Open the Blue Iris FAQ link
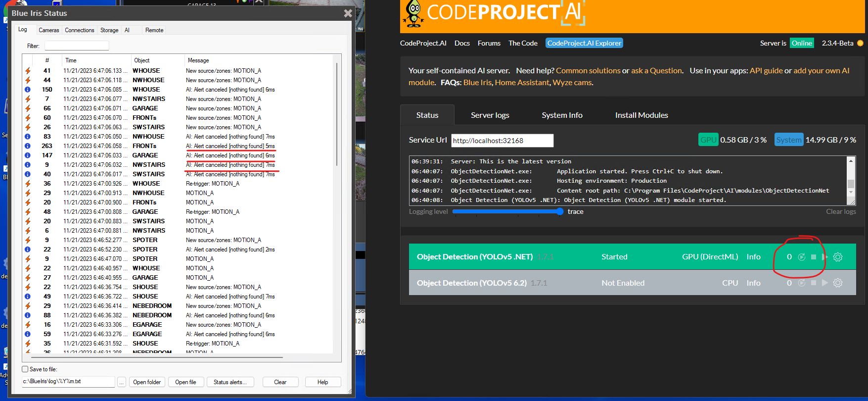Screen dimensions: 868x401 click(x=477, y=83)
